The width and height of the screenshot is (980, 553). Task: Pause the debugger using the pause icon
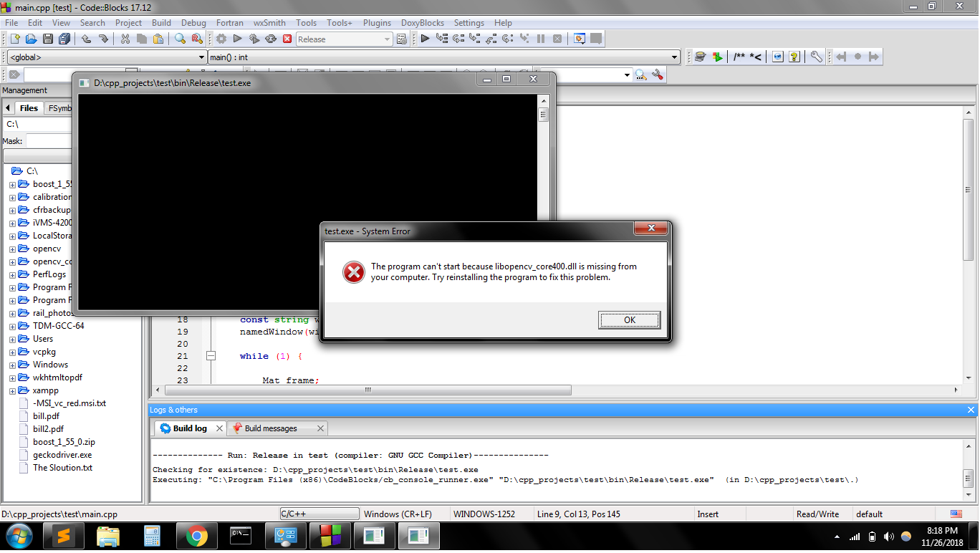coord(541,39)
